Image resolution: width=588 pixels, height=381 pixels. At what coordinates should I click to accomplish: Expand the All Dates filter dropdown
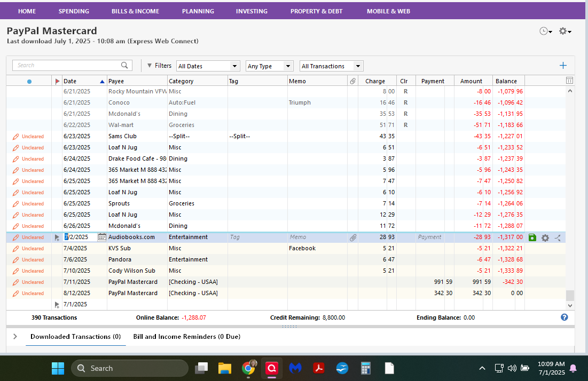click(234, 66)
